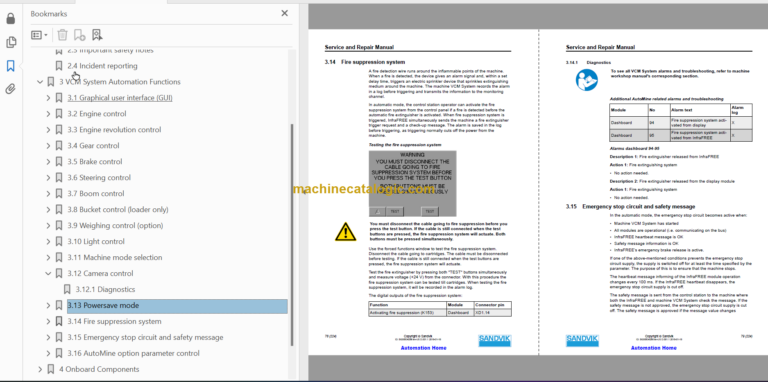This screenshot has width=768, height=382.
Task: Close the Bookmarks panel
Action: [x=284, y=13]
